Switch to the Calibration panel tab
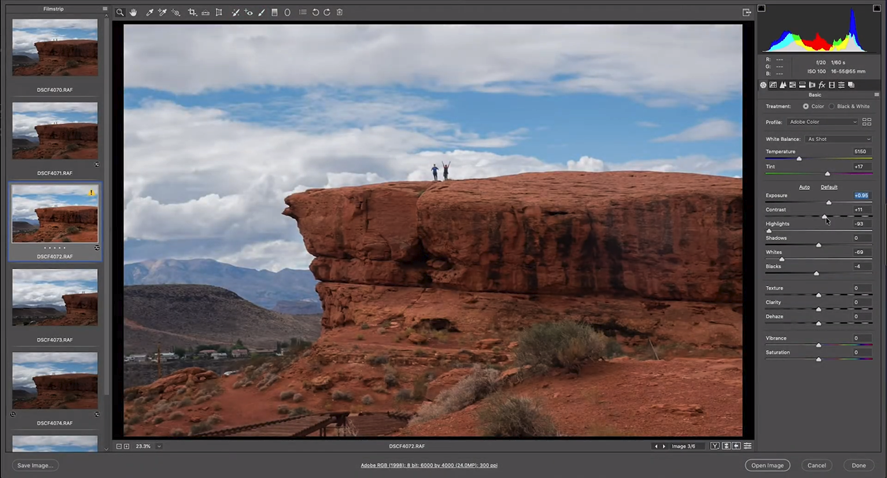 coord(832,85)
